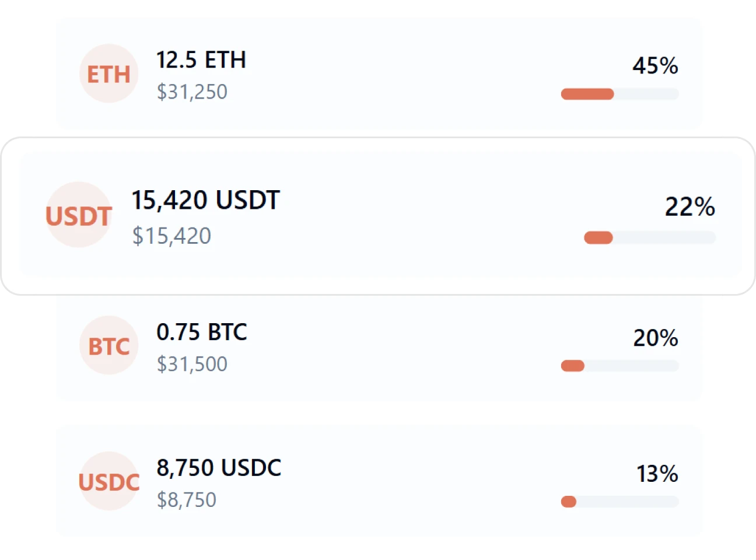The image size is (756, 560).
Task: Select the highlighted USDT asset card
Action: [378, 215]
